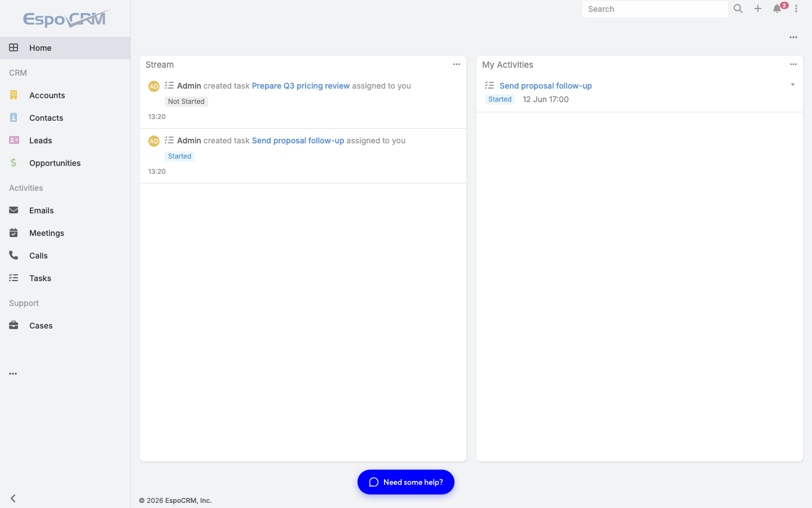The image size is (812, 508).
Task: Click the 12 Jun 17:00 due date
Action: (546, 99)
